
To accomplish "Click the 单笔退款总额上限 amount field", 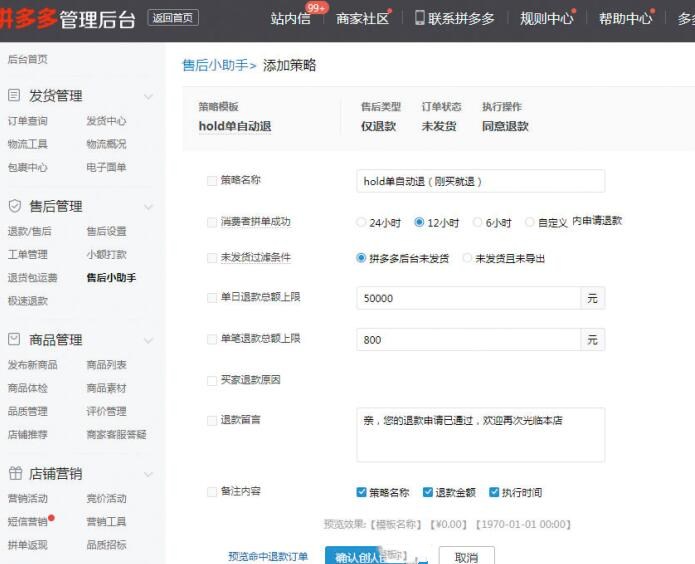I will pyautogui.click(x=469, y=340).
